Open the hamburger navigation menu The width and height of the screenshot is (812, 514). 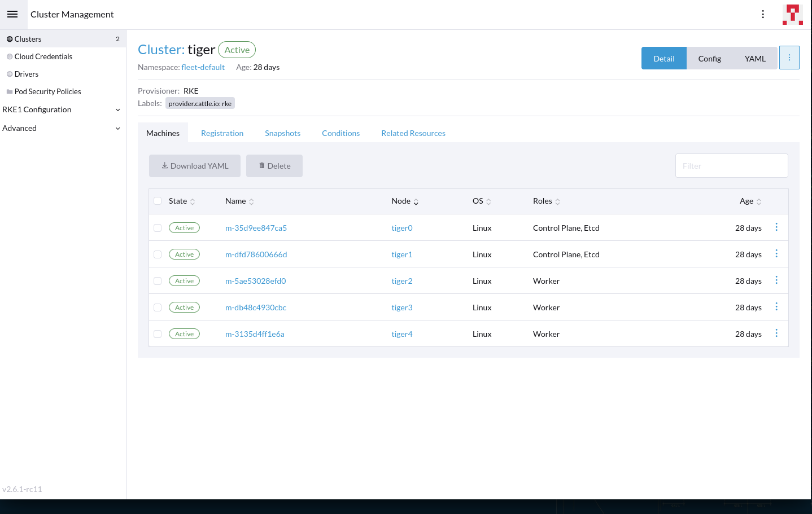(12, 14)
